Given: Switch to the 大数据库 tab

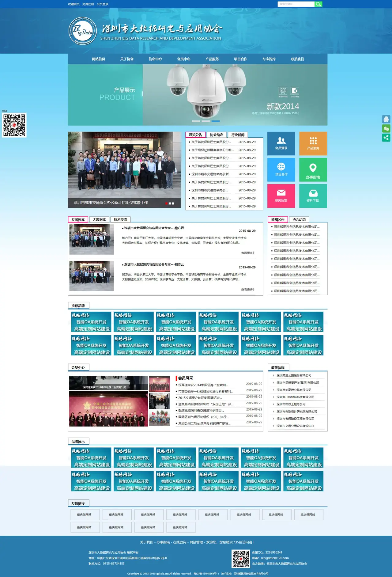Looking at the screenshot, I should click(x=99, y=219).
